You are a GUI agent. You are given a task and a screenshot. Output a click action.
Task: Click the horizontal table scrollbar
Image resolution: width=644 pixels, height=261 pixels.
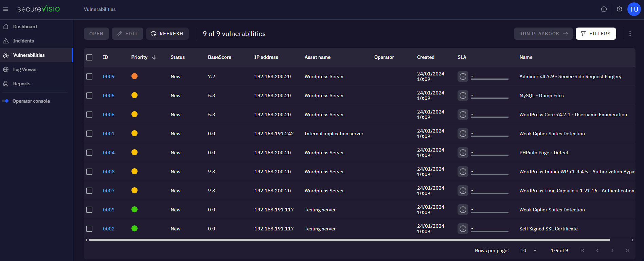pyautogui.click(x=349, y=240)
